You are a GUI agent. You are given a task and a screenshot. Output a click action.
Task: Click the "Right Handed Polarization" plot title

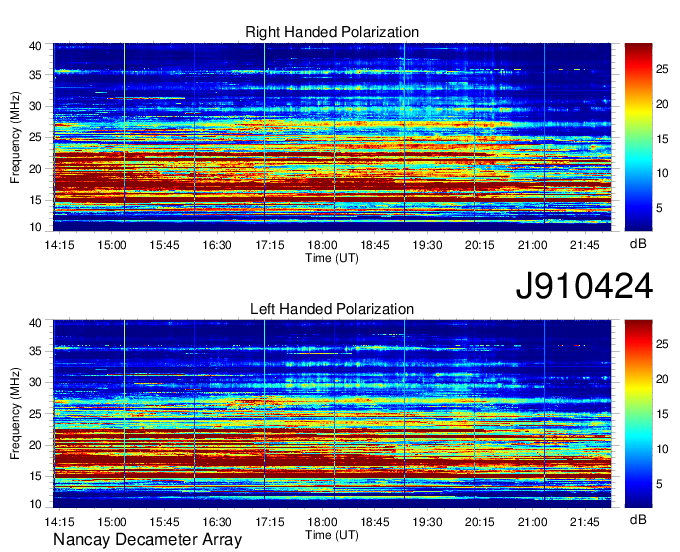point(332,32)
